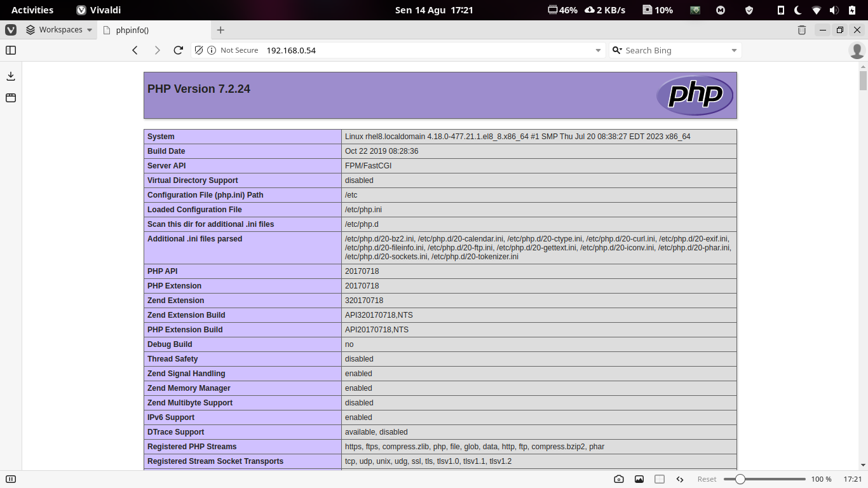The width and height of the screenshot is (868, 488).
Task: Open Page Actions with the code icon
Action: tap(679, 479)
